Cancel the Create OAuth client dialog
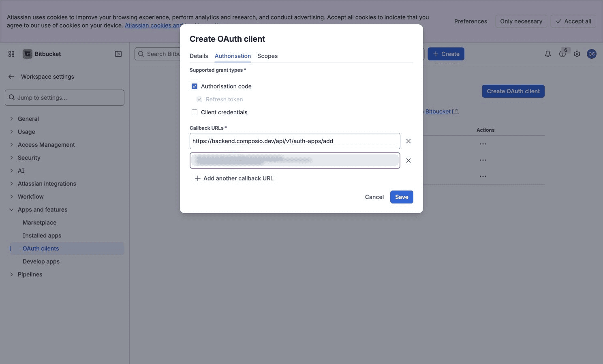The width and height of the screenshot is (603, 364). click(374, 197)
